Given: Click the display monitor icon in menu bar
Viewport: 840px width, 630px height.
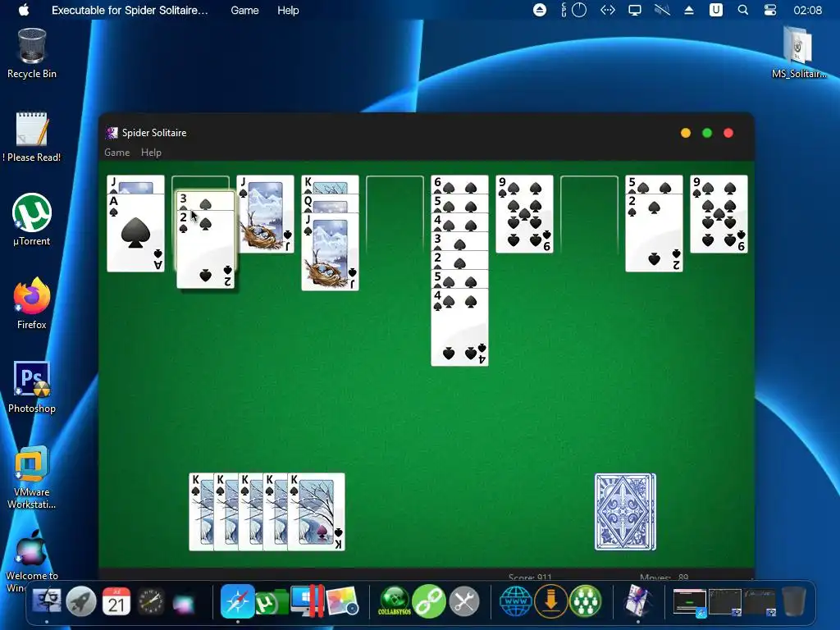Looking at the screenshot, I should [x=635, y=10].
